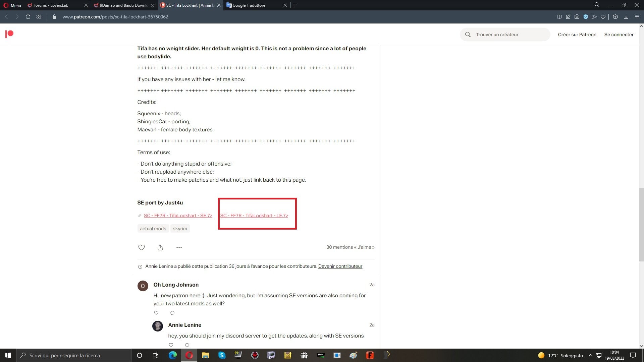This screenshot has width=644, height=362.
Task: Focus the 'Trouver un créateur' search box
Action: click(505, 35)
